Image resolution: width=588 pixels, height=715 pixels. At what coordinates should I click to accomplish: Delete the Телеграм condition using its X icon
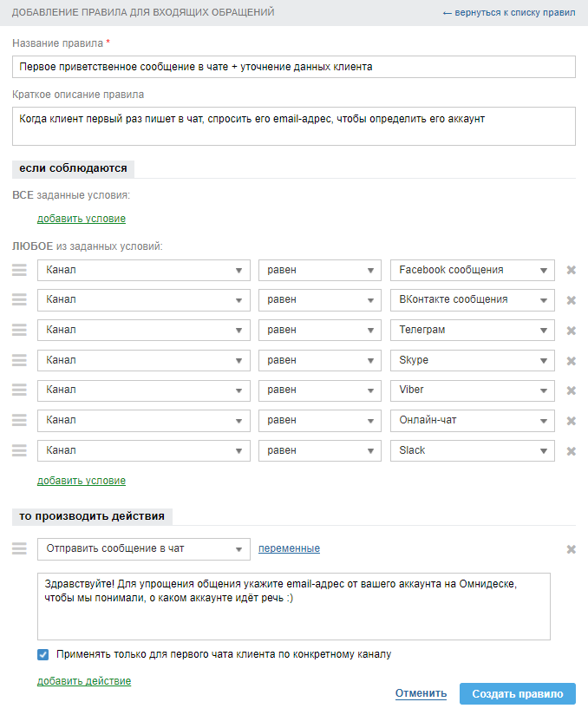point(572,331)
